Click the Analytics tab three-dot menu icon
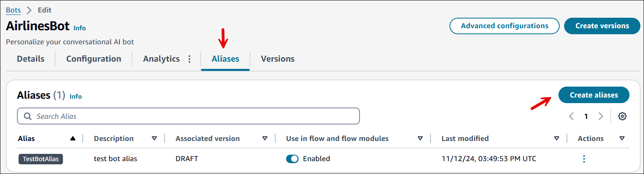644x174 pixels. (189, 59)
